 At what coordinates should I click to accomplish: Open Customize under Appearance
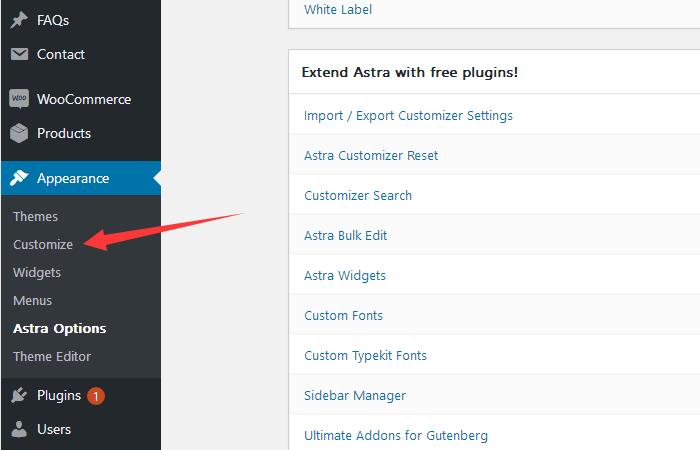coord(43,244)
